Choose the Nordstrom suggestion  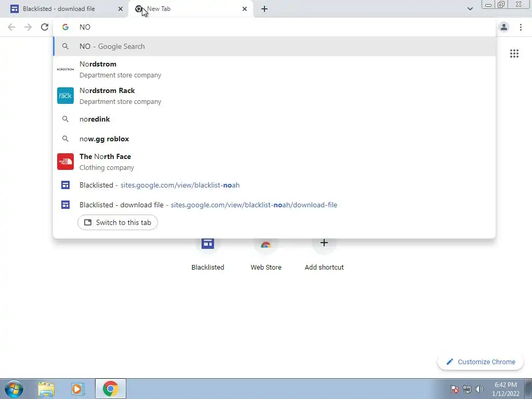[x=274, y=69]
